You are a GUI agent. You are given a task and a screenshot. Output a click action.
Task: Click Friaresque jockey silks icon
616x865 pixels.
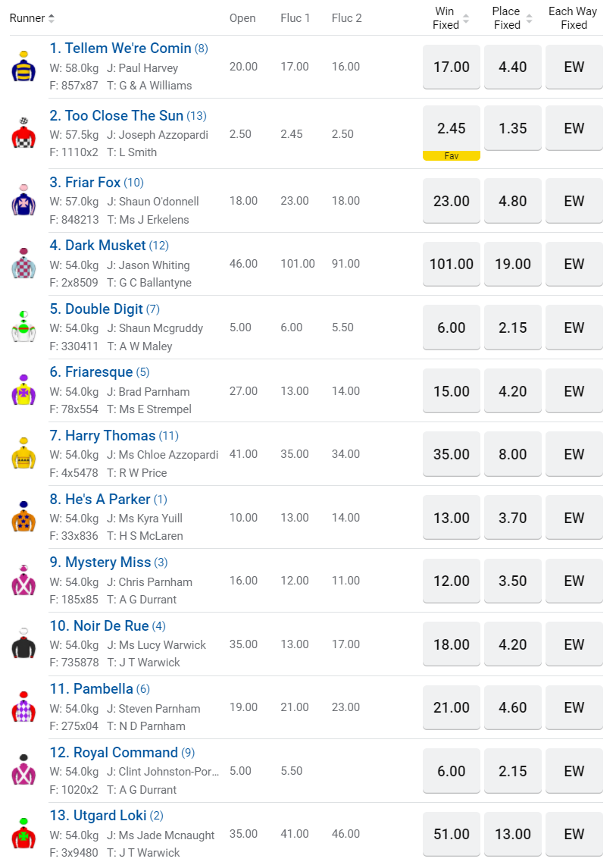point(23,390)
